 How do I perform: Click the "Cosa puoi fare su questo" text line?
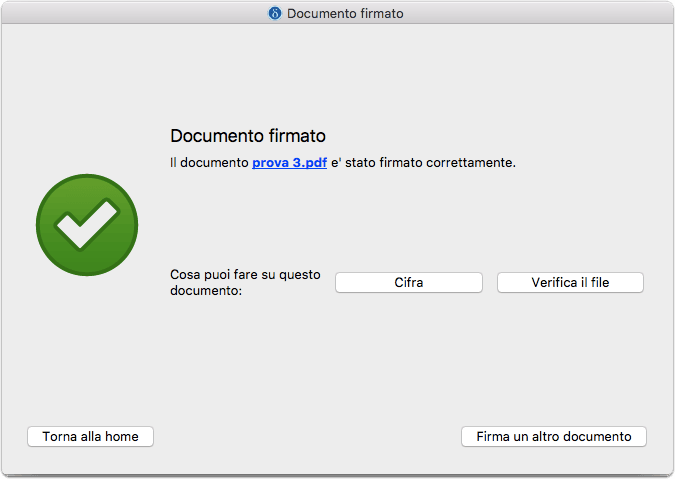point(245,275)
